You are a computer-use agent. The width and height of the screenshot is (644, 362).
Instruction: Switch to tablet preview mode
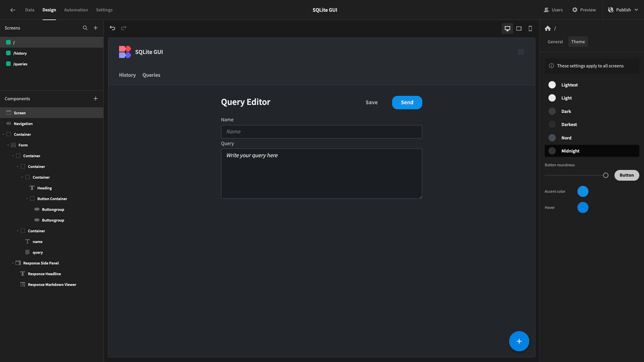pos(519,28)
